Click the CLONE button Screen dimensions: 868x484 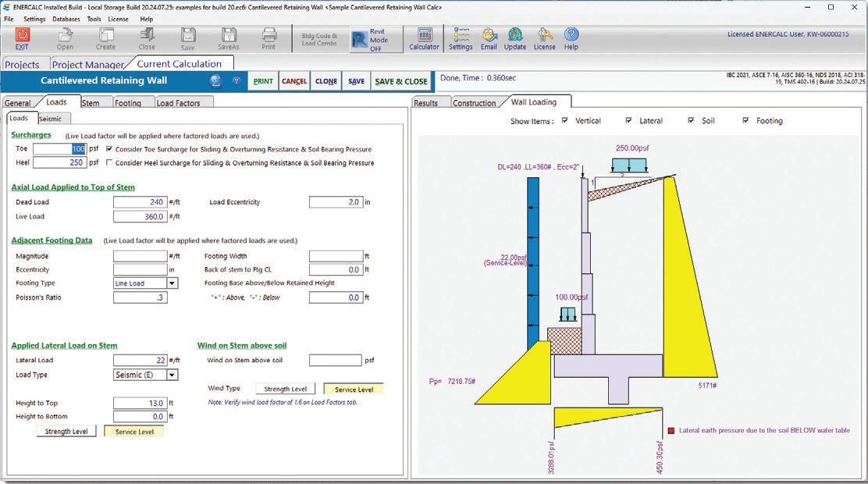pyautogui.click(x=326, y=81)
